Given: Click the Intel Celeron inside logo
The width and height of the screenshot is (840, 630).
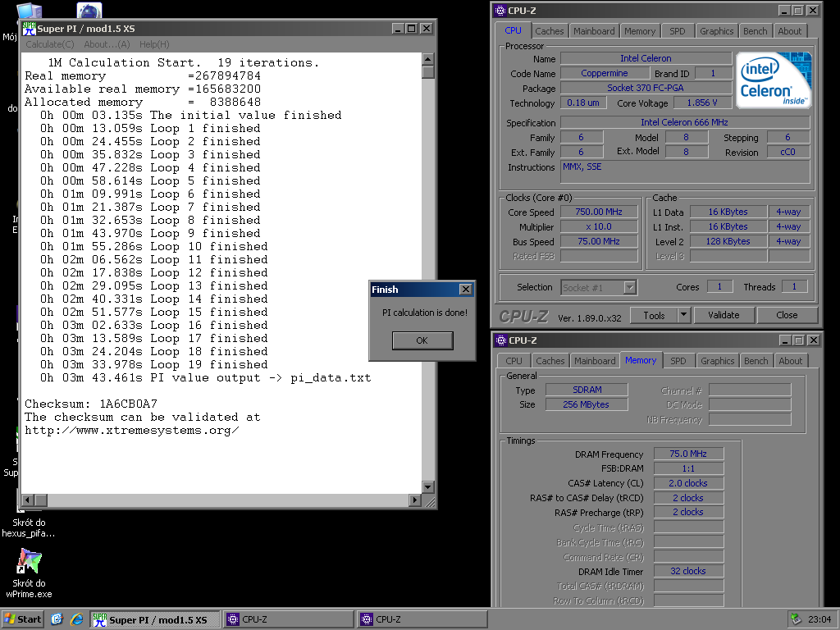Looking at the screenshot, I should [x=774, y=80].
